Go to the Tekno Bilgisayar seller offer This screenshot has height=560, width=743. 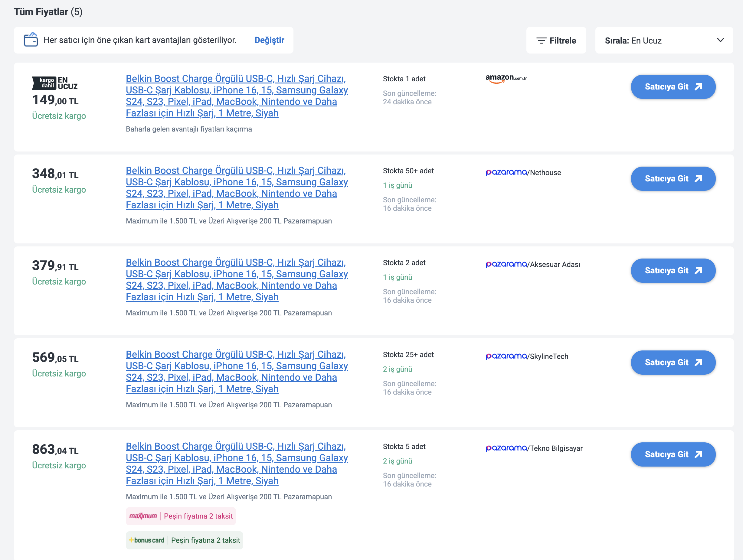point(673,454)
